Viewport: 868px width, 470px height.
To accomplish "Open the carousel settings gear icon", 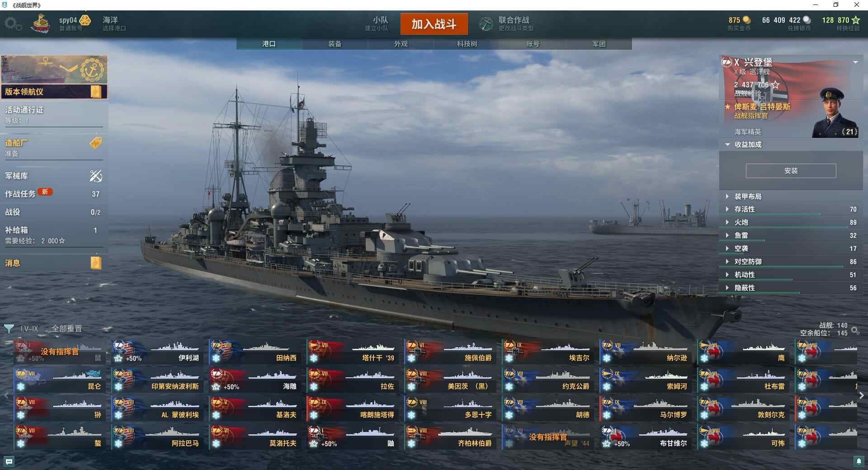I will click(855, 330).
